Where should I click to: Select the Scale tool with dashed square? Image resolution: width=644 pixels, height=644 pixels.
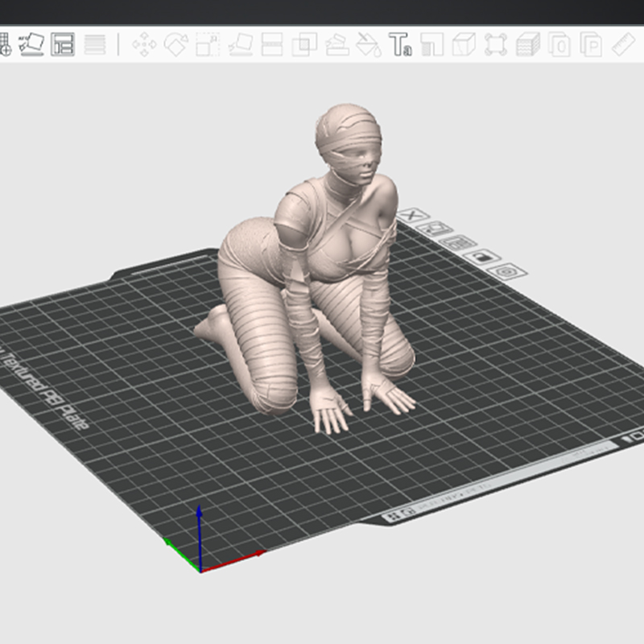pos(208,44)
